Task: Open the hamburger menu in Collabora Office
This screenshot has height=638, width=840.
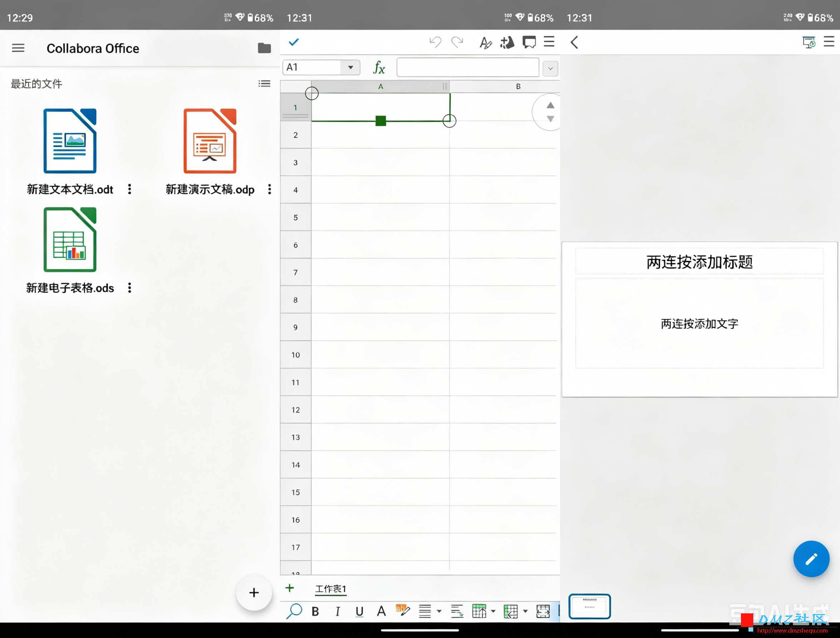Action: coord(18,48)
